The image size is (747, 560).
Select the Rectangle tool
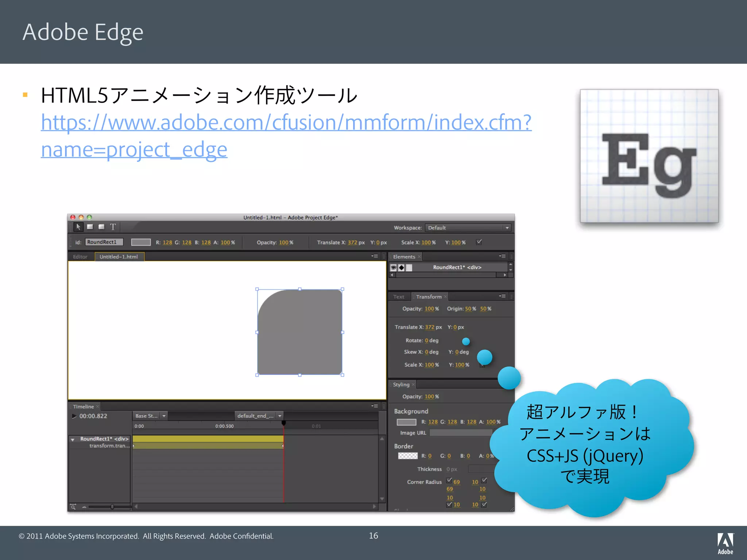point(90,227)
